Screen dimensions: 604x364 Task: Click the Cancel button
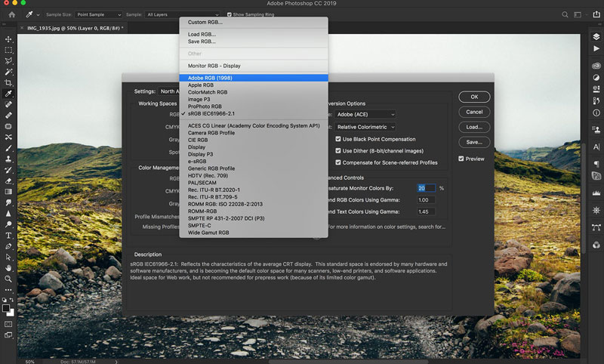point(473,112)
